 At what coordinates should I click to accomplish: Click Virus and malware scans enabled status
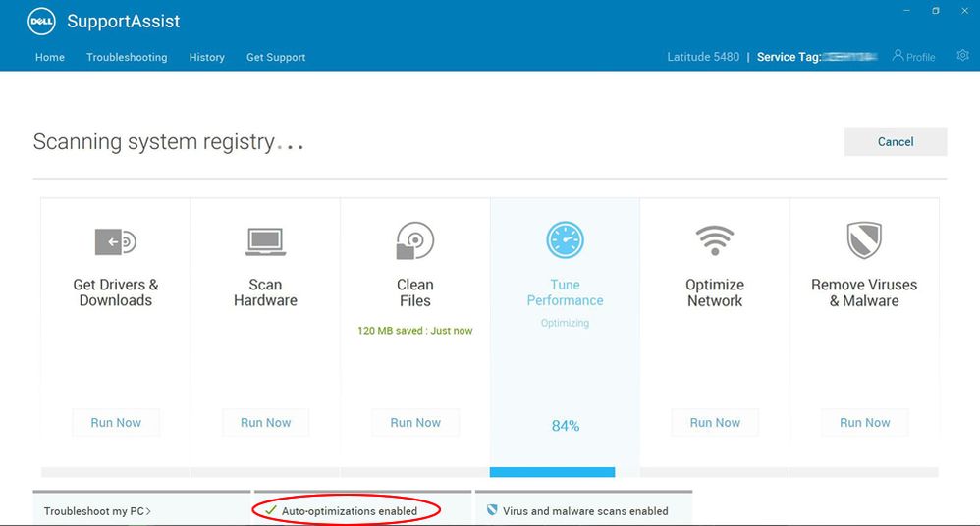point(585,511)
